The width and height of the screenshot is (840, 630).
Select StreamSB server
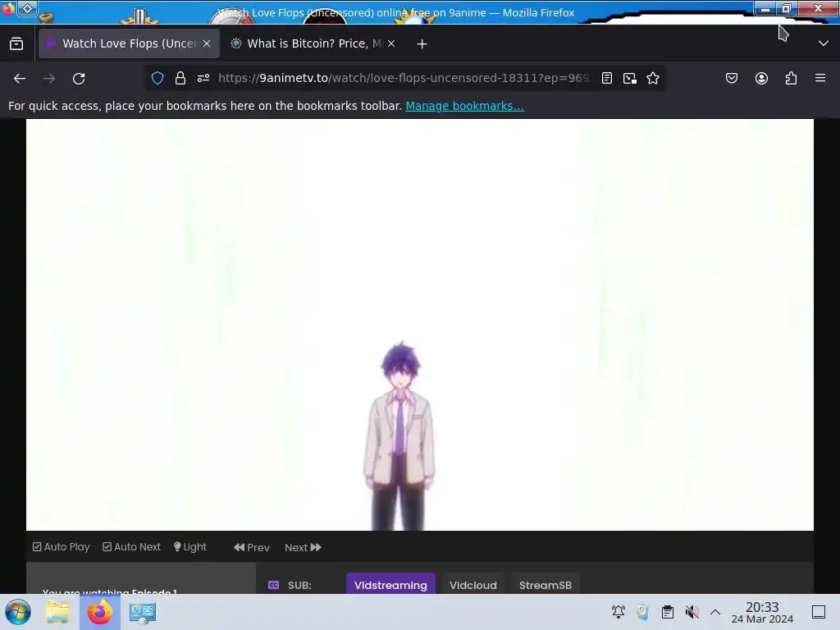point(545,585)
